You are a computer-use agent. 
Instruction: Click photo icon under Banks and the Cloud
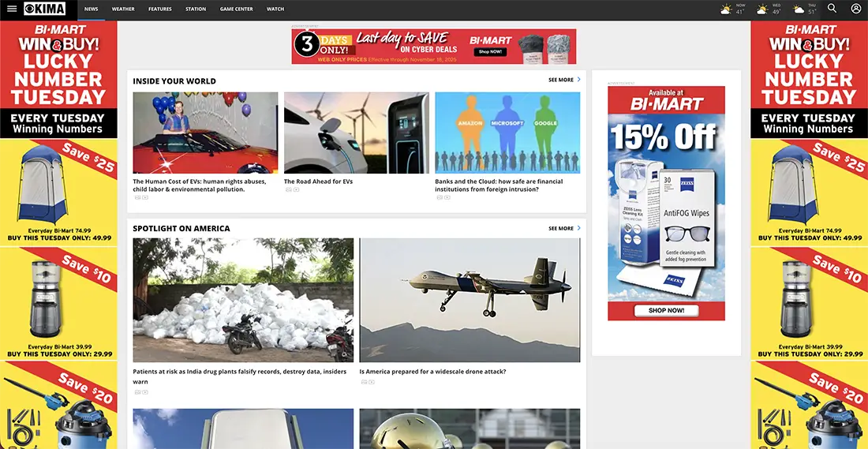[440, 197]
